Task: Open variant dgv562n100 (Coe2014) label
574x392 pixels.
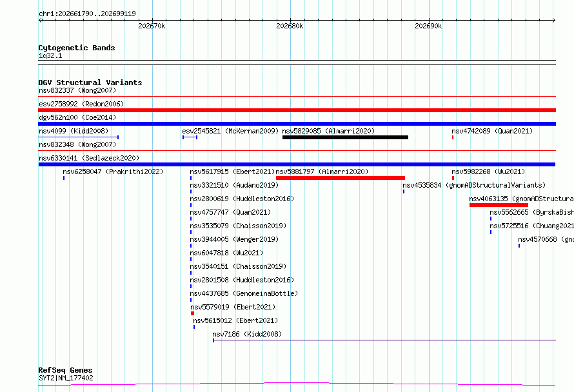Action: point(77,117)
